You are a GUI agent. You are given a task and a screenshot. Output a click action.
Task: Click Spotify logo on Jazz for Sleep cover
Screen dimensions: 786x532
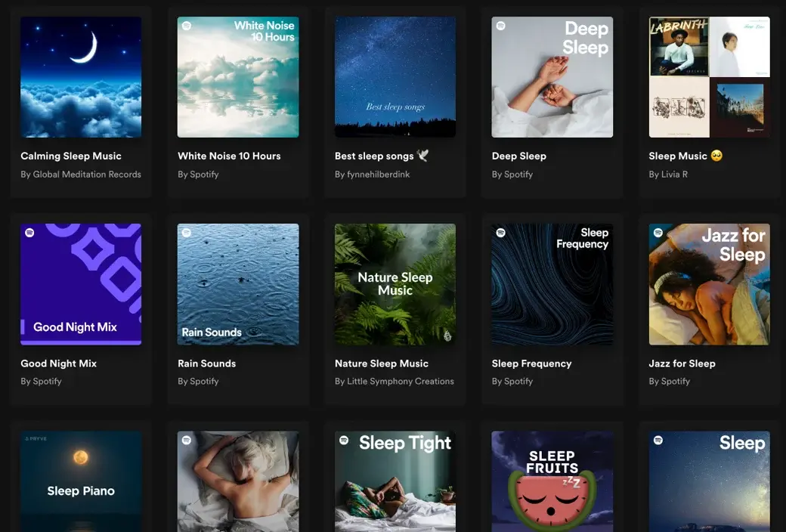(658, 233)
